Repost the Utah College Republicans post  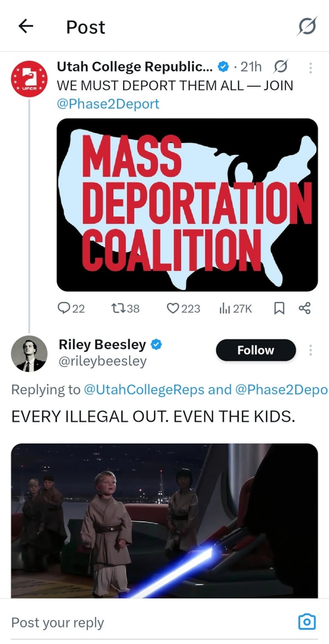point(119,308)
